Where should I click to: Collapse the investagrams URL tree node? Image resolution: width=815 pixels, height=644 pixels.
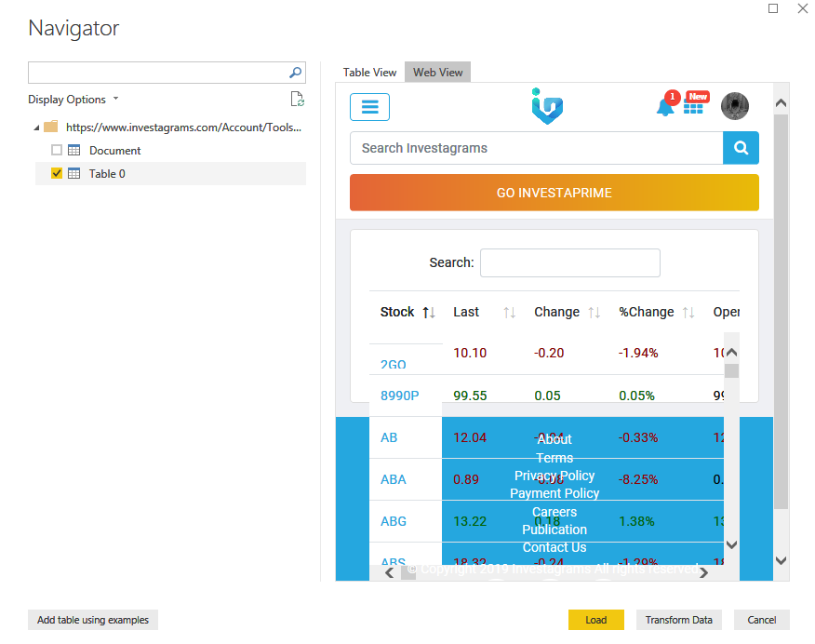coord(36,127)
